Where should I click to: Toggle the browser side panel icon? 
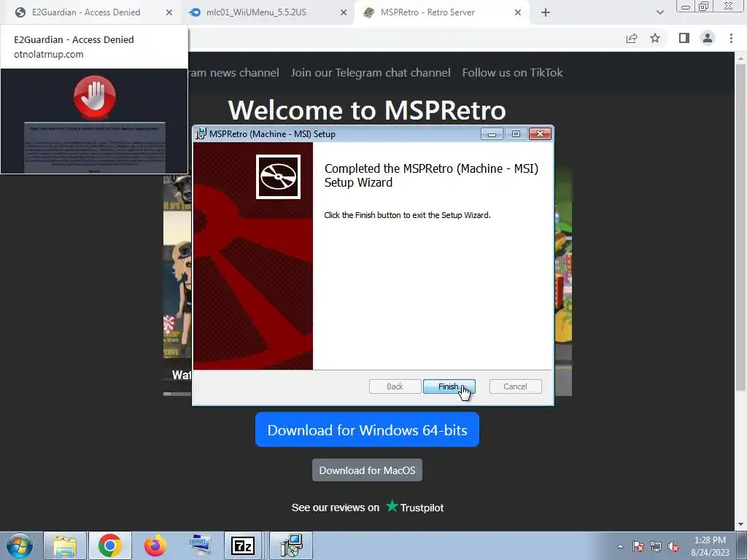click(x=684, y=38)
